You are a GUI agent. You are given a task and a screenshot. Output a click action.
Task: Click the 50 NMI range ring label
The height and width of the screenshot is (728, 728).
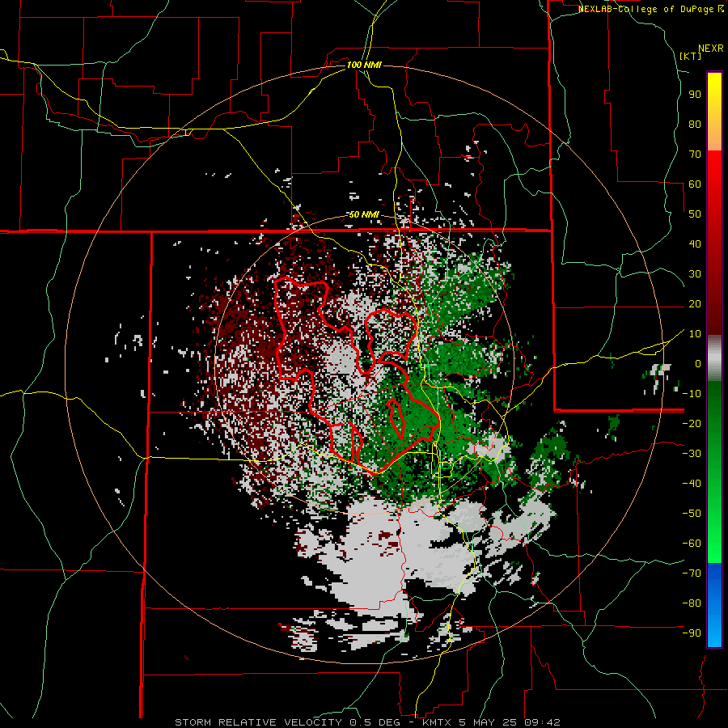[364, 214]
